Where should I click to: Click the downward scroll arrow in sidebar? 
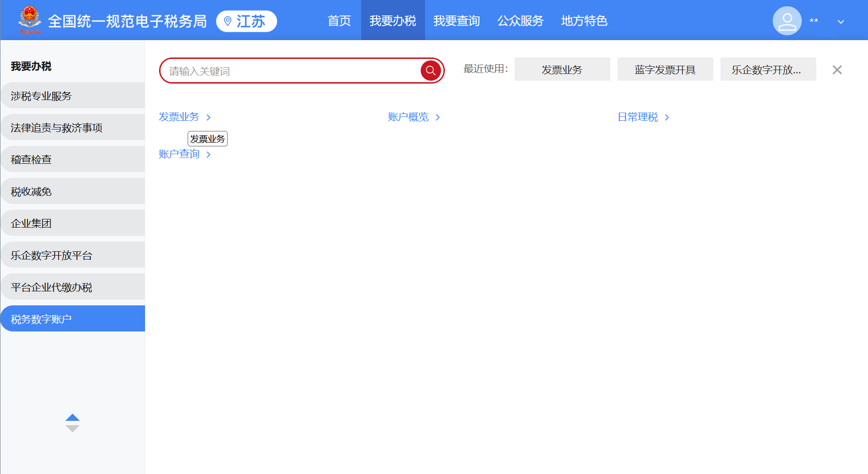tap(72, 428)
